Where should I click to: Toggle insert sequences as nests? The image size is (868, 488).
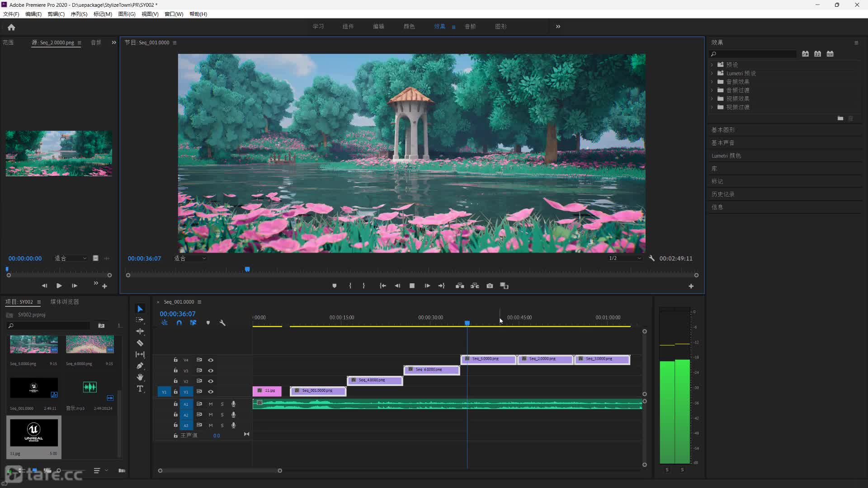click(165, 323)
